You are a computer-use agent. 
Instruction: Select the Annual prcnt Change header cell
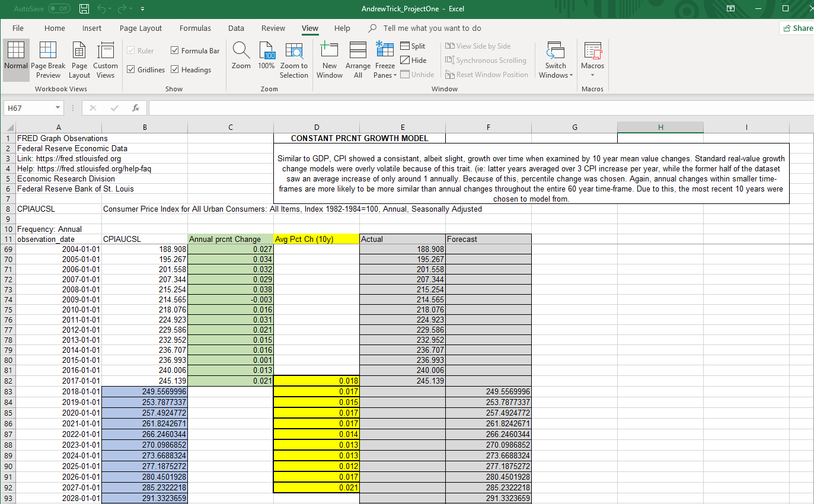231,239
